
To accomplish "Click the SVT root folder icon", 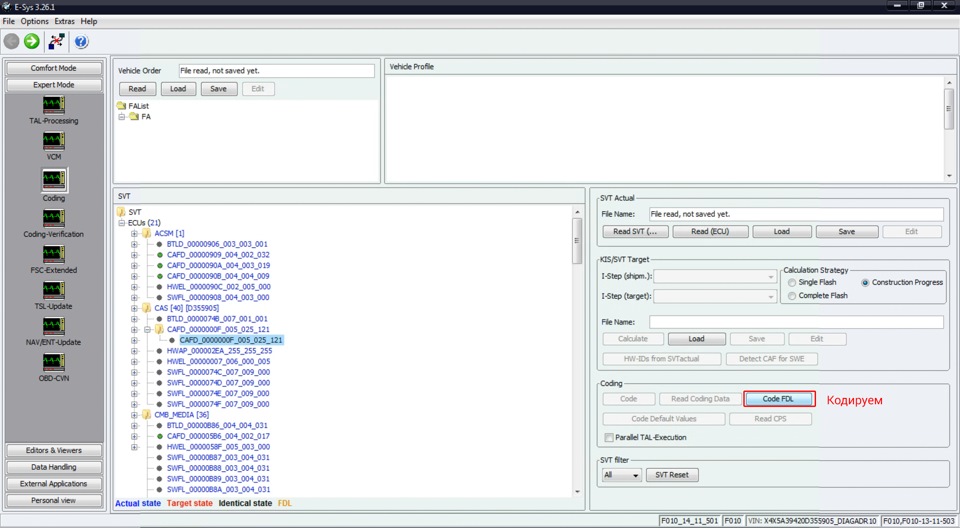I will pos(121,212).
